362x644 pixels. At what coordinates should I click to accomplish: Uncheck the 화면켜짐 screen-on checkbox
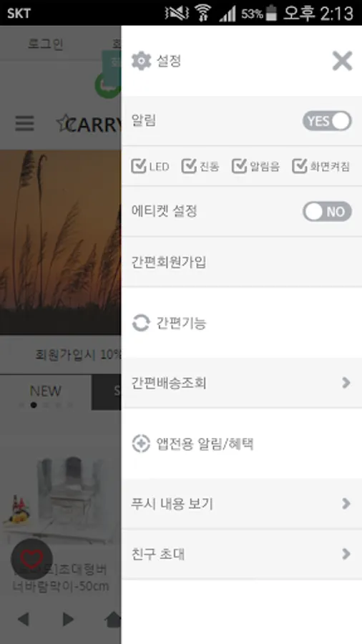point(300,166)
